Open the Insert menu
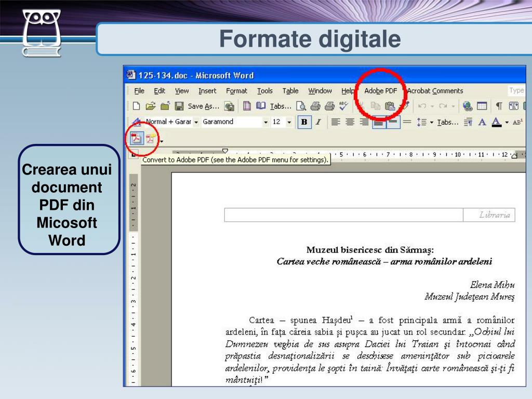This screenshot has width=532, height=399. [x=207, y=90]
